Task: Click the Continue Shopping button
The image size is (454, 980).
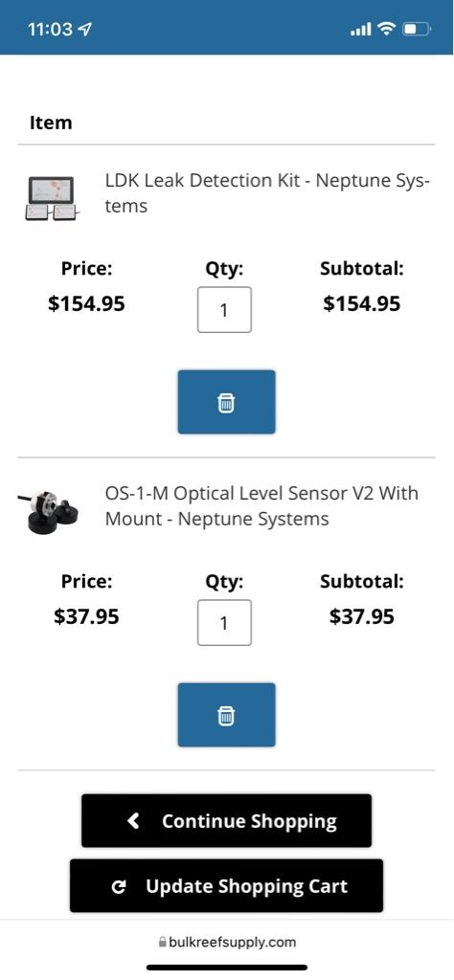Action: [226, 820]
